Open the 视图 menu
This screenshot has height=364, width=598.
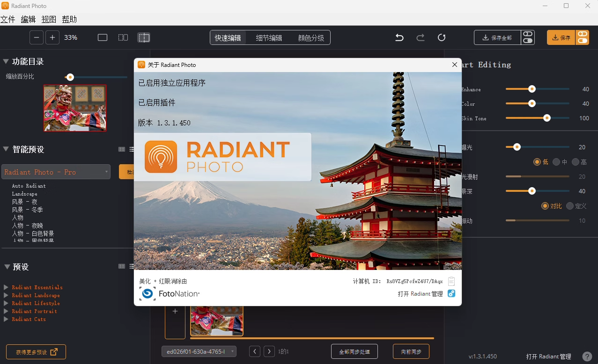[x=48, y=19]
